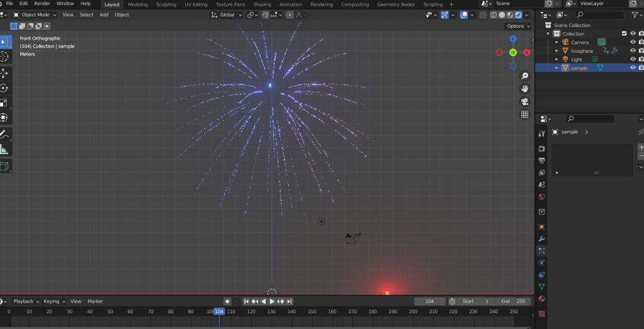Image resolution: width=644 pixels, height=329 pixels.
Task: Open the Render properties tab icon
Action: click(x=541, y=148)
